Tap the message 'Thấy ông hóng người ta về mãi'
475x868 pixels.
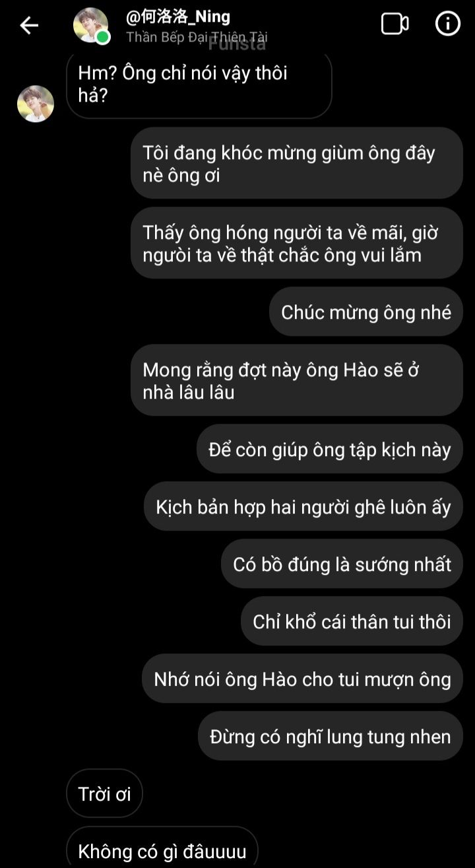tap(296, 243)
